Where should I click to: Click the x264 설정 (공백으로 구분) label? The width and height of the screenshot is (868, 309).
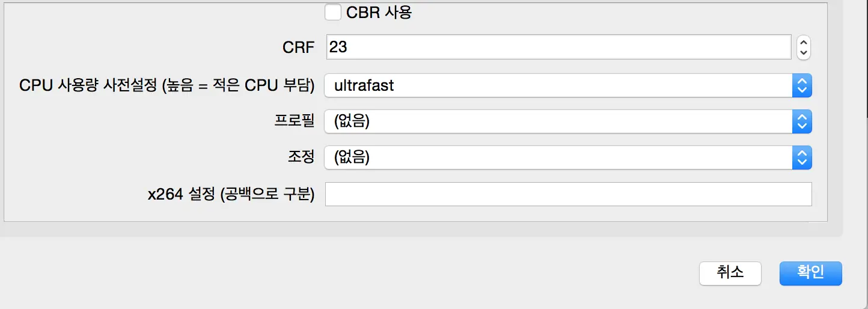tap(231, 194)
